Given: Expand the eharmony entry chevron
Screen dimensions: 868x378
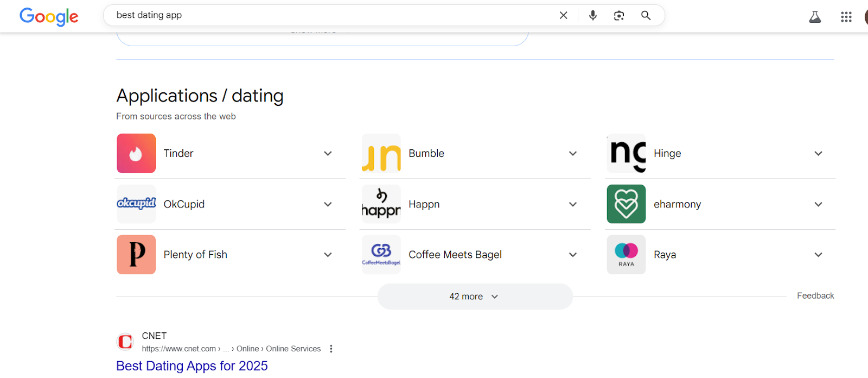Looking at the screenshot, I should coord(818,204).
